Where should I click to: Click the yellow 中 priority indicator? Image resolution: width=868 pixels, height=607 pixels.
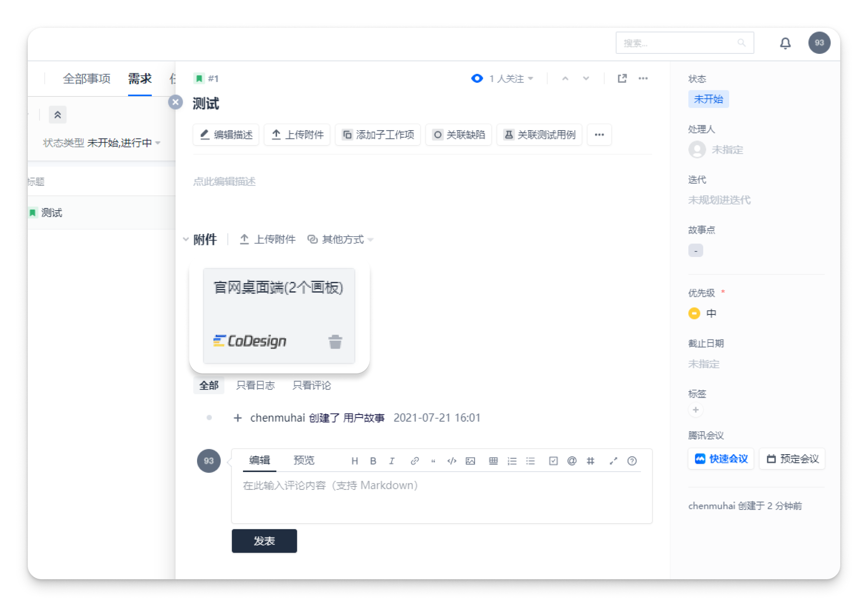pos(694,313)
